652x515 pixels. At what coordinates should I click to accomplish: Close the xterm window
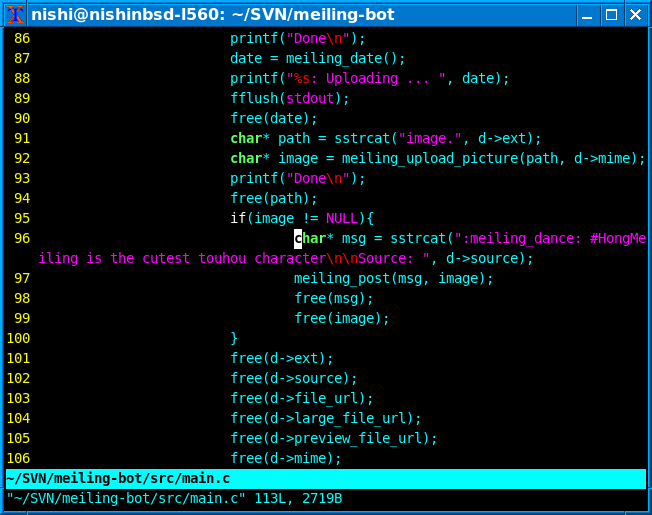(635, 14)
